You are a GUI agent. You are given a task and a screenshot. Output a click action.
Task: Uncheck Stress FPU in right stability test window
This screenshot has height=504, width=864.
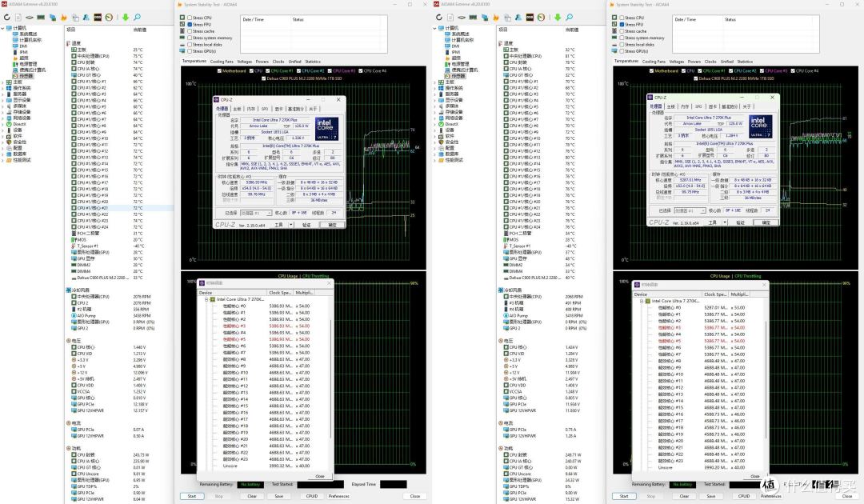[x=622, y=24]
